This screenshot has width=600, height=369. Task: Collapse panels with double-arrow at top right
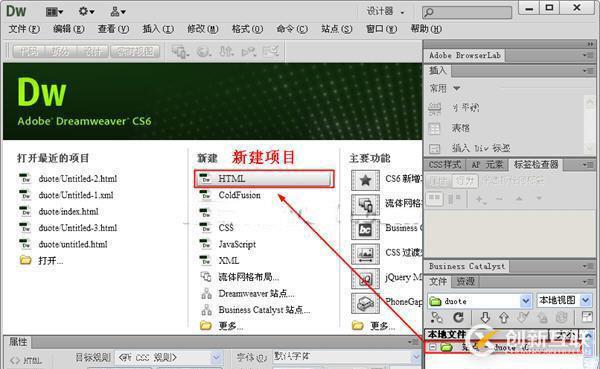(x=590, y=44)
